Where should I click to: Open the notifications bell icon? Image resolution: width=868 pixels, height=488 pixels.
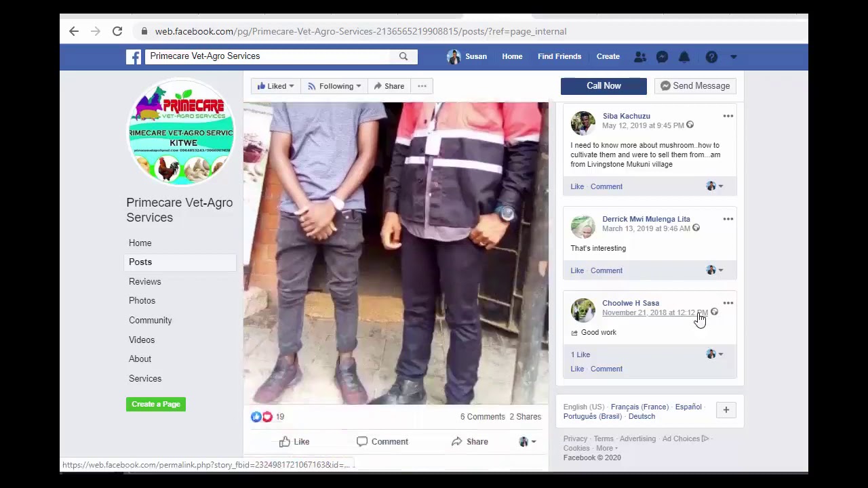coord(684,57)
